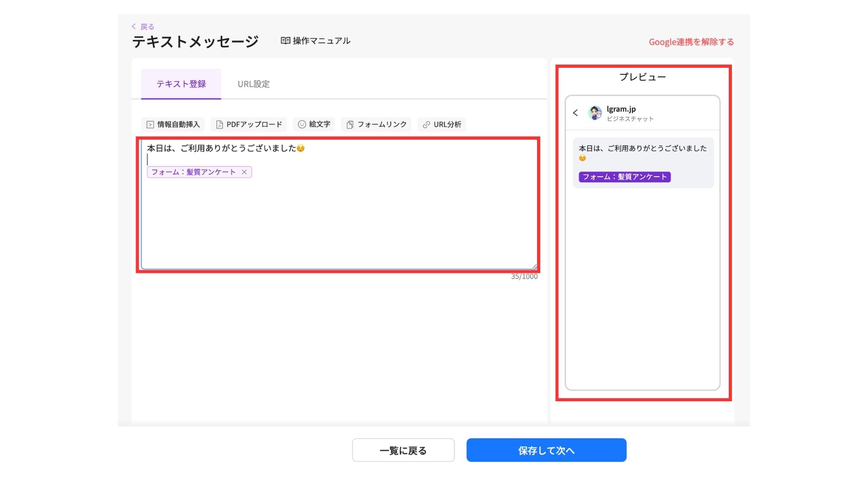Viewport: 868px width, 488px height.
Task: Click the preview message bubble text
Action: pyautogui.click(x=642, y=148)
